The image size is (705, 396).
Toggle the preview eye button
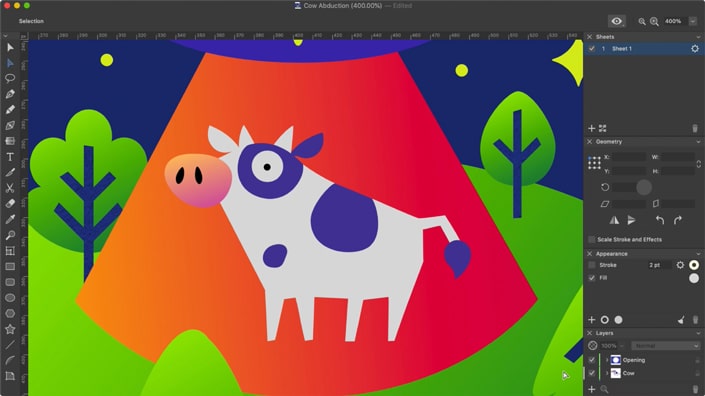[x=617, y=21]
